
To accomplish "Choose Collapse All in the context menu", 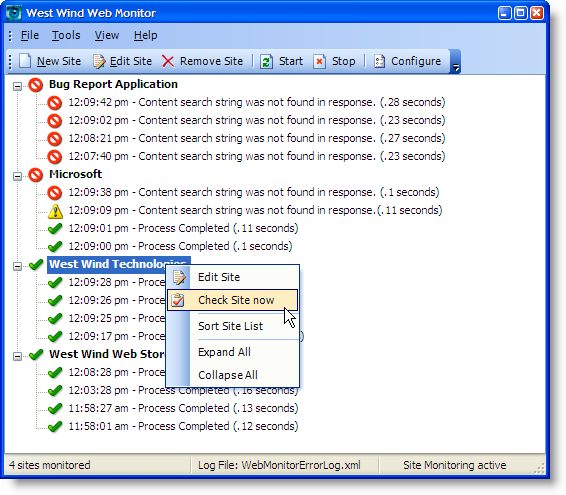I will pos(228,375).
